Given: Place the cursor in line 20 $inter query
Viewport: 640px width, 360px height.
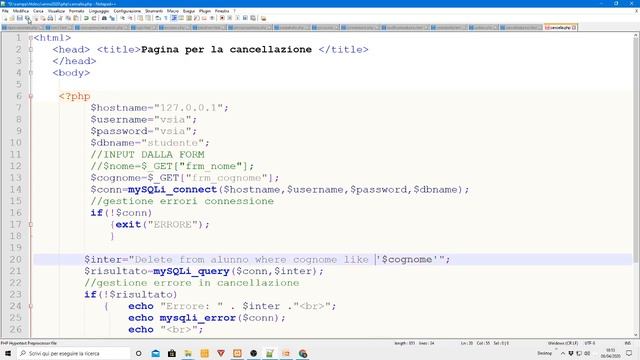Looking at the screenshot, I should pyautogui.click(x=267, y=260).
